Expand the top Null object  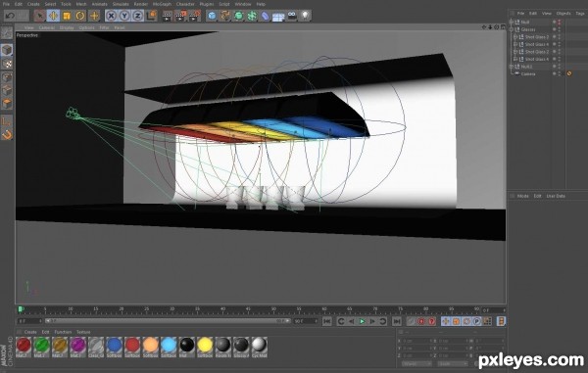(512, 23)
